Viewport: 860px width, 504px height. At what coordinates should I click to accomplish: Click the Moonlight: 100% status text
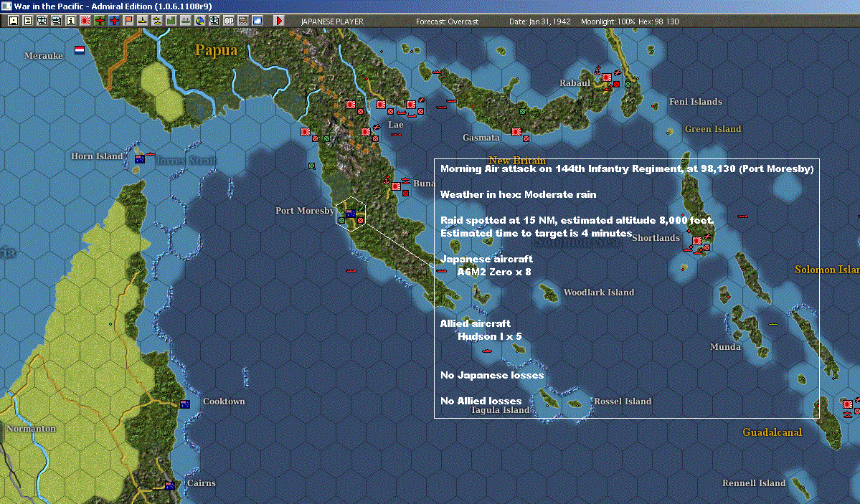coord(608,22)
